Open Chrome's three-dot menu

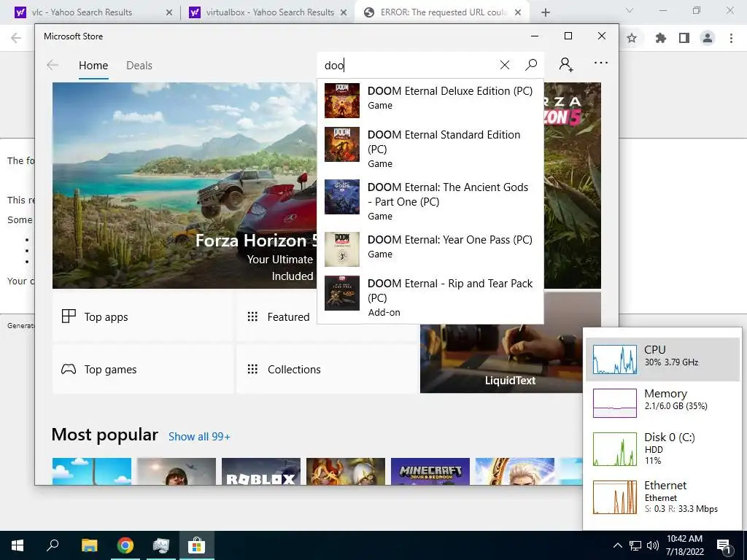pos(731,38)
